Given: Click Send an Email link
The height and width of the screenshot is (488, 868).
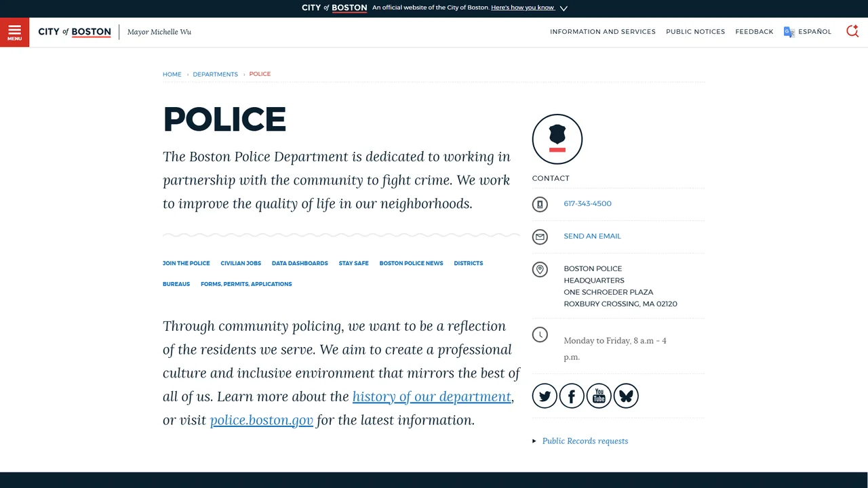Looking at the screenshot, I should 592,237.
